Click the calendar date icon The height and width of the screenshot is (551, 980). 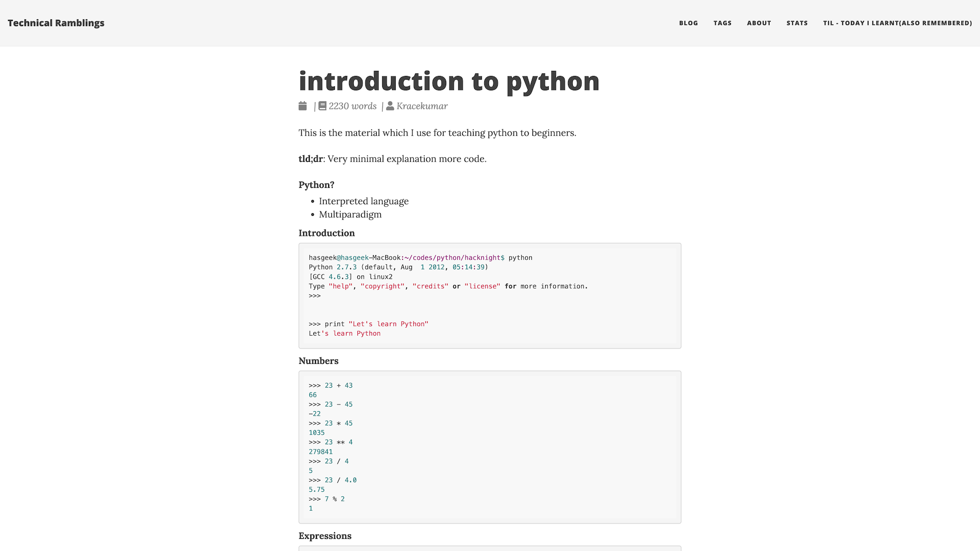[303, 106]
